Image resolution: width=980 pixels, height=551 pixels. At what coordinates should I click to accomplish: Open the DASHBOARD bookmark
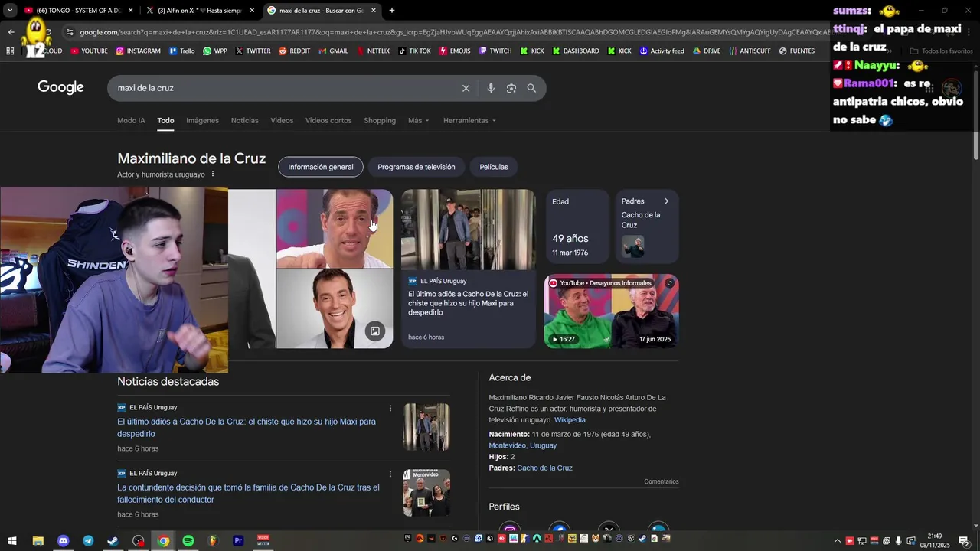click(x=575, y=51)
